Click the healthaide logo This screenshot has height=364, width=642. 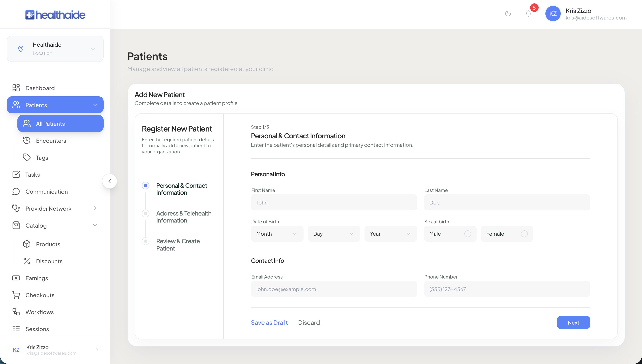[x=55, y=15]
